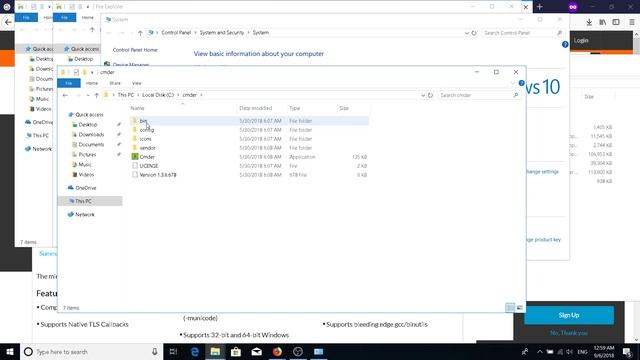Select OneDrive in cmder navigation pane
This screenshot has height=360, width=640.
(x=86, y=188)
